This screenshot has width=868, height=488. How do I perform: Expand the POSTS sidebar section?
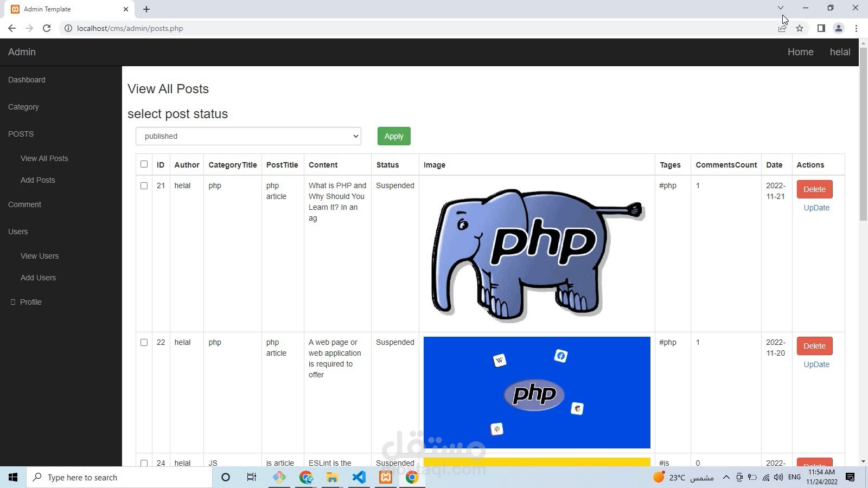click(x=21, y=134)
